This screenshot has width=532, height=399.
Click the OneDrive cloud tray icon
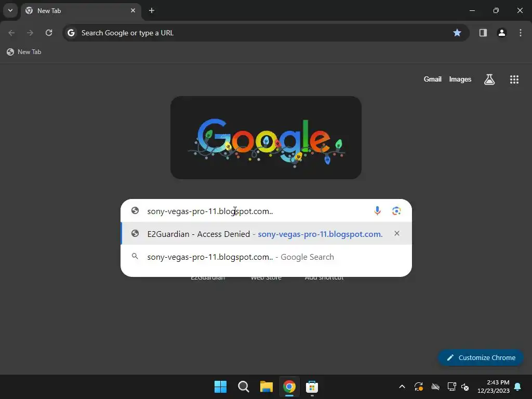tap(435, 387)
